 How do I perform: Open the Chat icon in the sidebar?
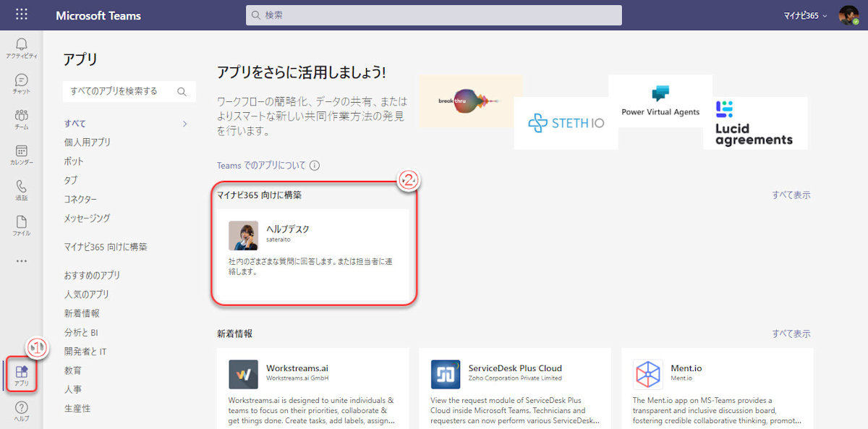tap(22, 80)
